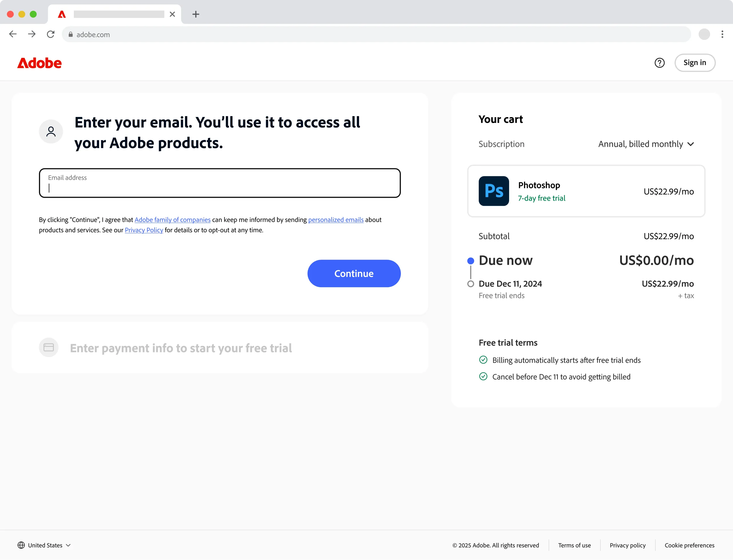Click the browser forward arrow
Screen dimensions: 733x560
tap(32, 34)
